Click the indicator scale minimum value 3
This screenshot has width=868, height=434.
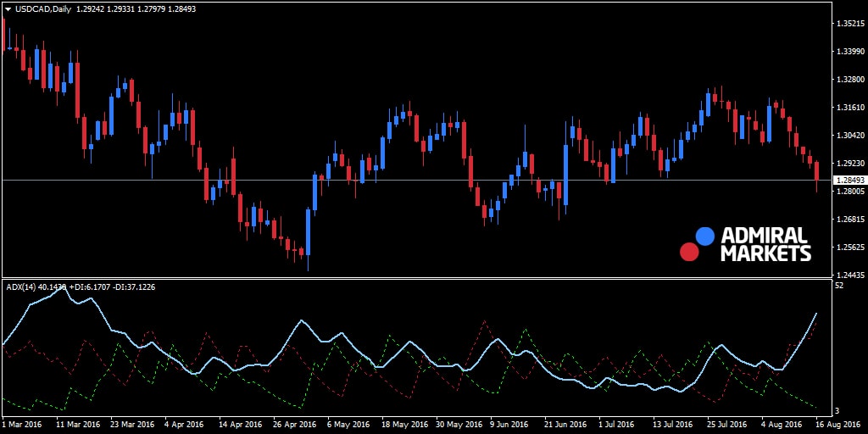(x=837, y=410)
